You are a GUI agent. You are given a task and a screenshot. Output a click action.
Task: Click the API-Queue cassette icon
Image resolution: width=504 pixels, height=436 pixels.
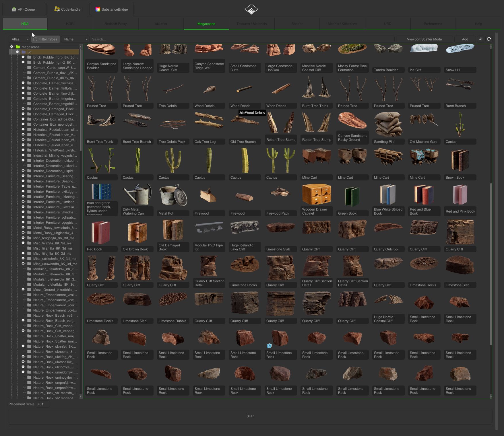pyautogui.click(x=13, y=9)
